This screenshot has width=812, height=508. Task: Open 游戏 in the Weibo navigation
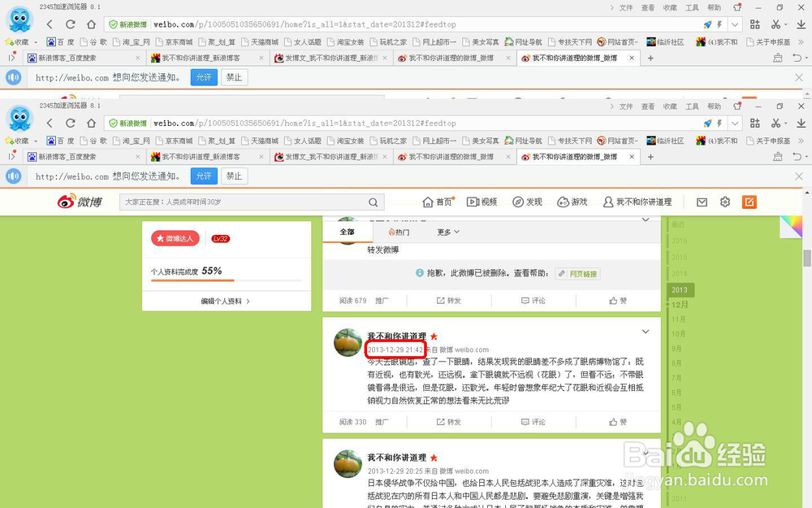[x=572, y=202]
